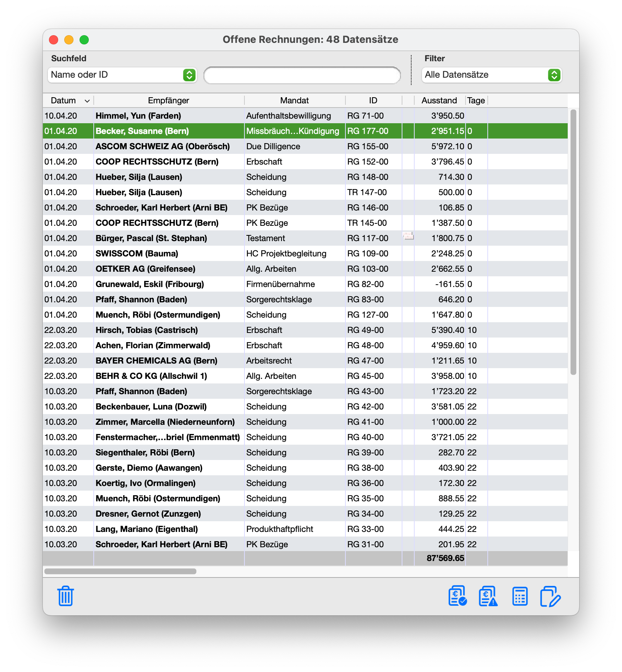Sort by the ID column header
Viewport: 622px width, 672px height.
coord(373,101)
